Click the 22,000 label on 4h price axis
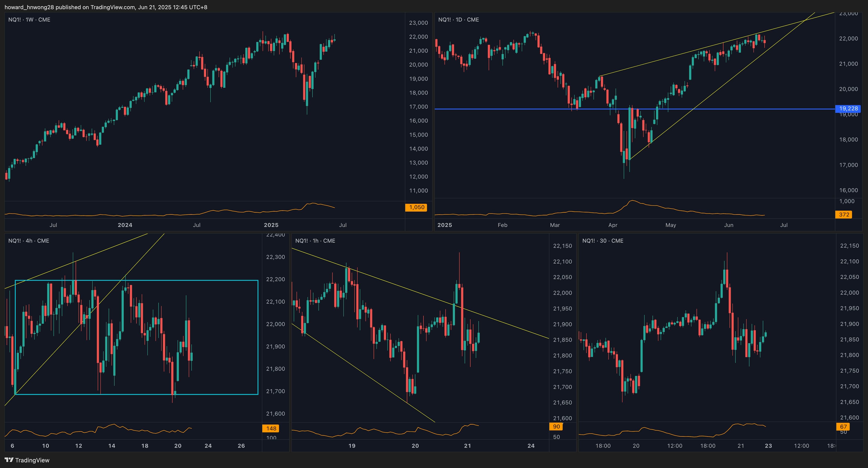Viewport: 868px width, 468px height. click(275, 324)
